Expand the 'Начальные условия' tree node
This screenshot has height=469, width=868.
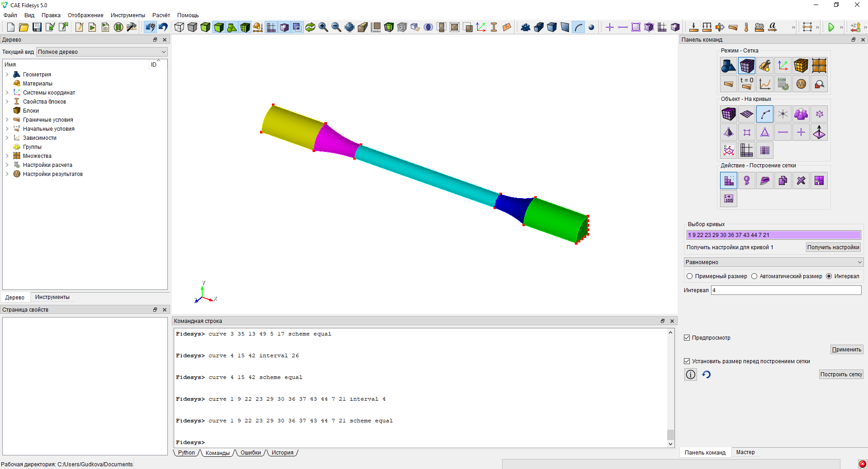pos(7,129)
